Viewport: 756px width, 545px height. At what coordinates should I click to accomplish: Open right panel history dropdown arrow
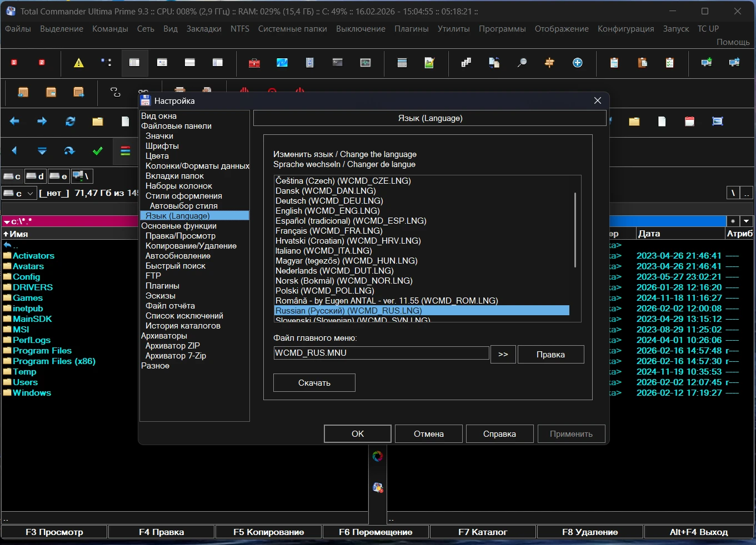click(x=746, y=221)
